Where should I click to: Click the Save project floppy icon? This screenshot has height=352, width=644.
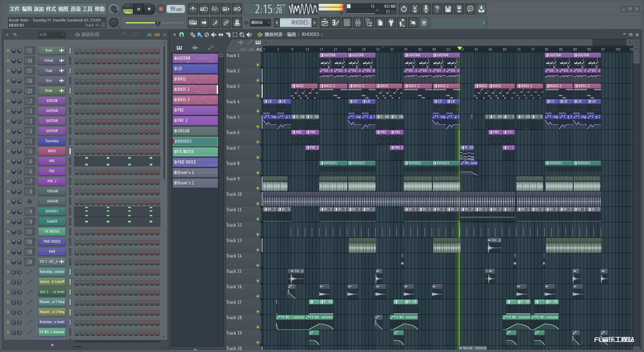pos(448,9)
